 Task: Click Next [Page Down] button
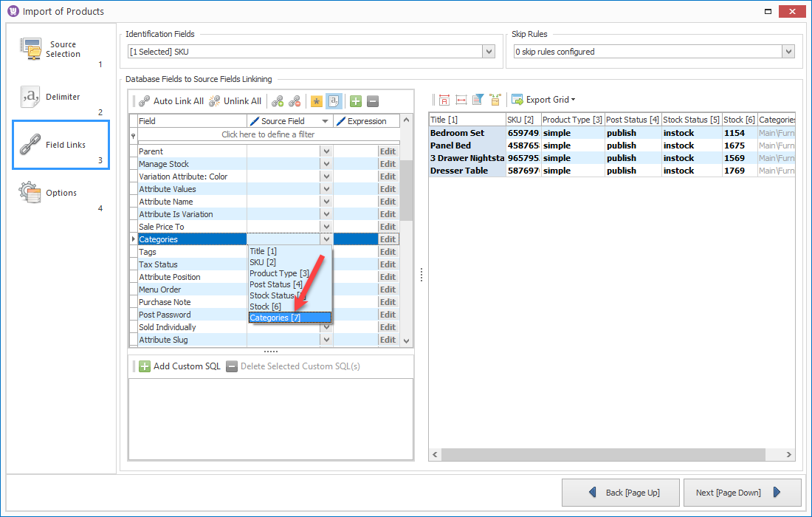[x=742, y=493]
